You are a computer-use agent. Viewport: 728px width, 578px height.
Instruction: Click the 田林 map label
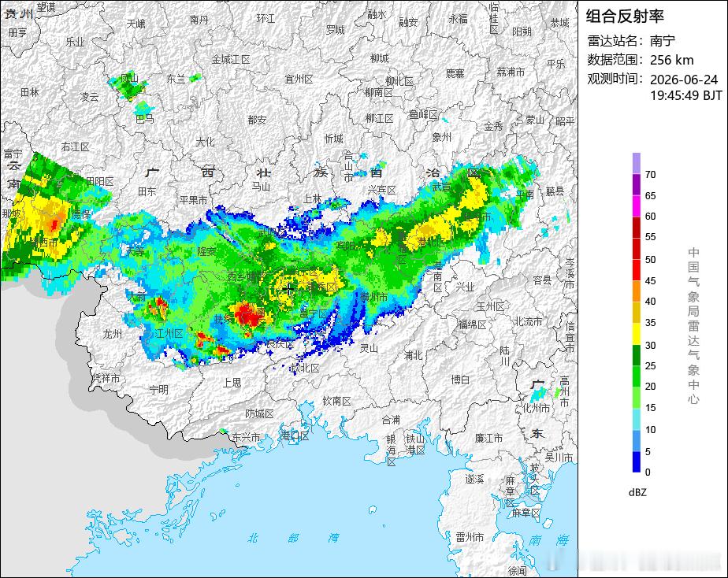[30, 92]
